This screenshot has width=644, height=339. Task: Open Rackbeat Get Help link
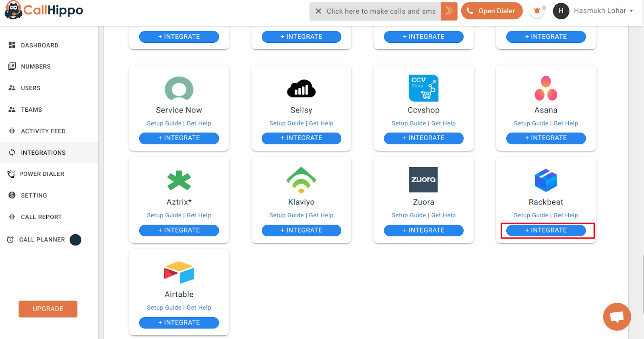[x=566, y=215]
